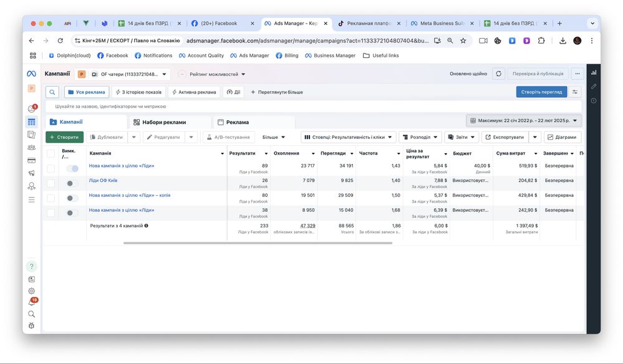Toggle the «Ліди» – копія campaign switch
This screenshot has width=623, height=364.
pyautogui.click(x=72, y=198)
